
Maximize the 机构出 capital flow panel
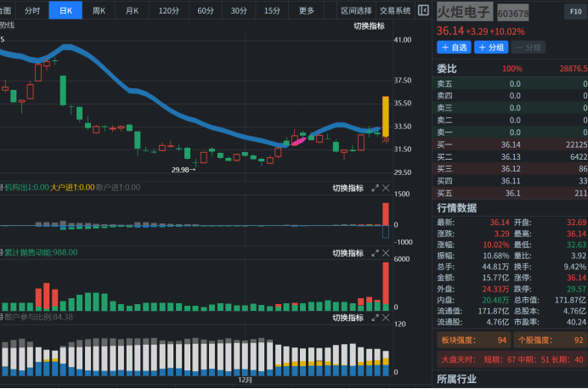[x=375, y=188]
